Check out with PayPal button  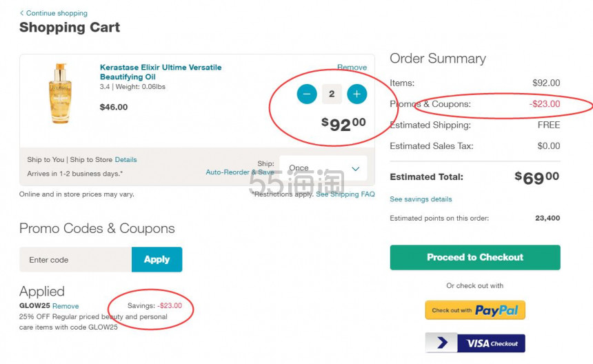pos(474,310)
